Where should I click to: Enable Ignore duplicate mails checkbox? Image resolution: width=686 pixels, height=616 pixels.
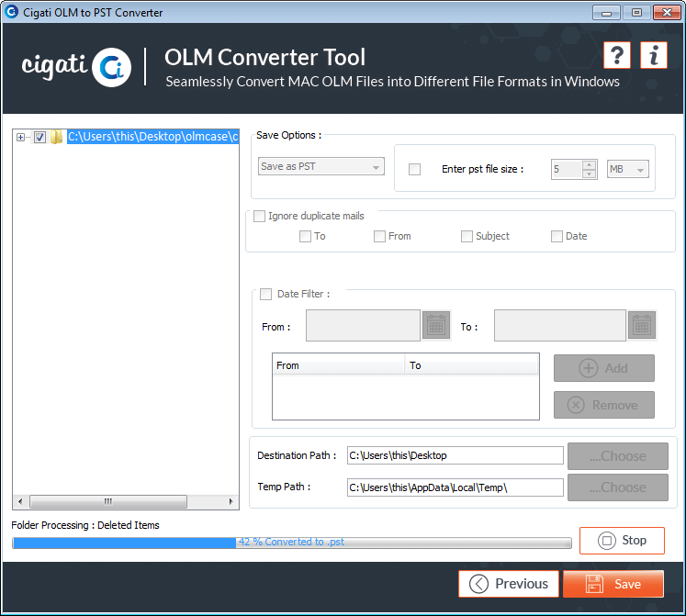(x=260, y=216)
